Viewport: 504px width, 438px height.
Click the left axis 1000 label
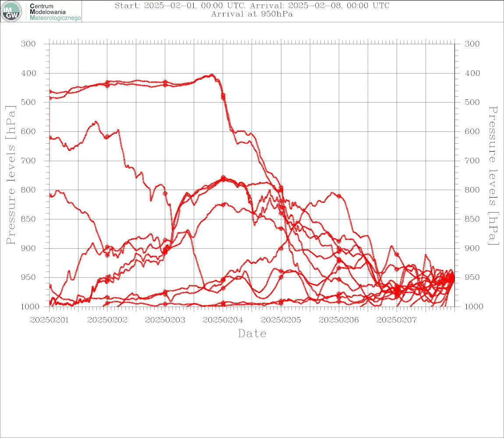point(30,307)
